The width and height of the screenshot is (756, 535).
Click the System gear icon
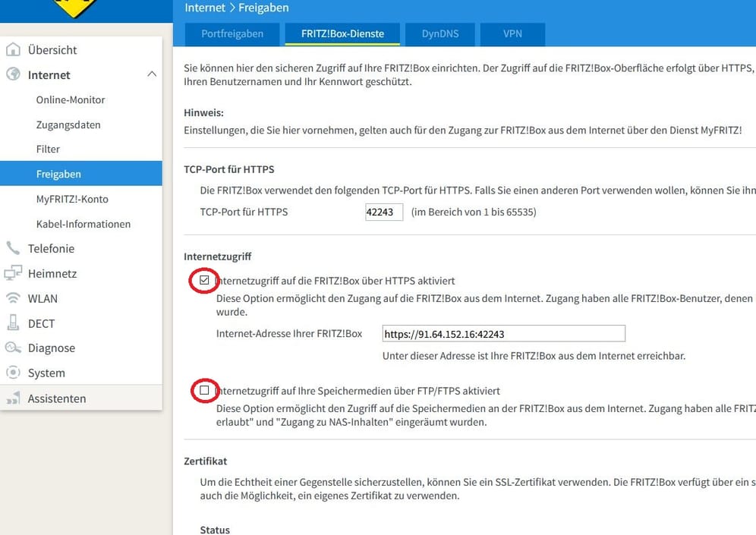pyautogui.click(x=15, y=373)
